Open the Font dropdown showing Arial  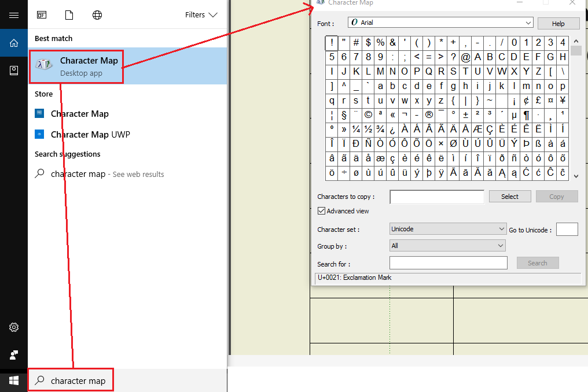point(440,23)
